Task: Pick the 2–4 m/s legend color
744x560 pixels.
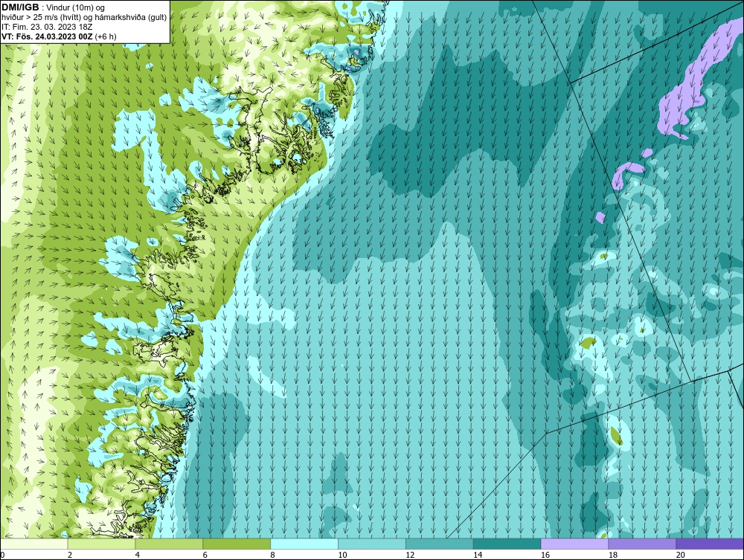Action: (101, 544)
